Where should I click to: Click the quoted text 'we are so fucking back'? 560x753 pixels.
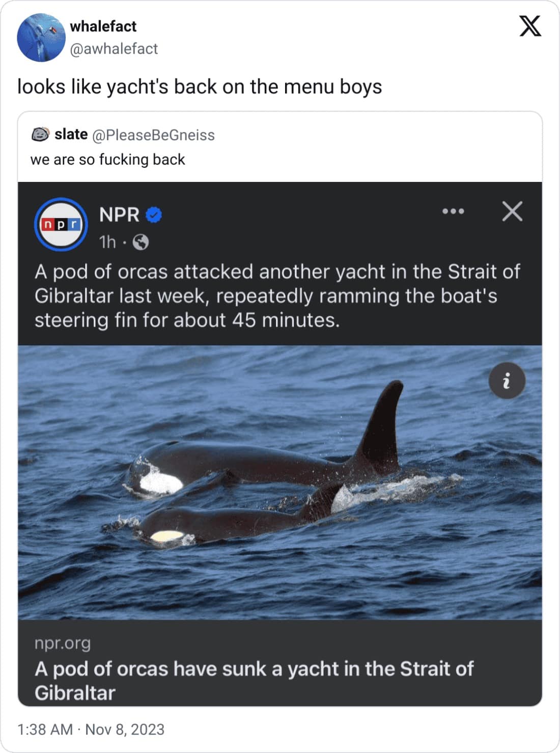[108, 159]
